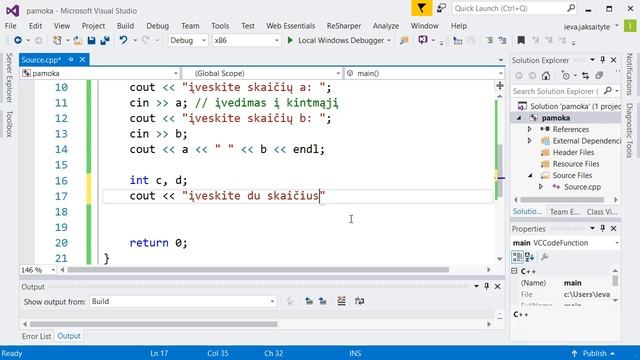Open the Debug menu
640x360 pixels.
pos(158,26)
